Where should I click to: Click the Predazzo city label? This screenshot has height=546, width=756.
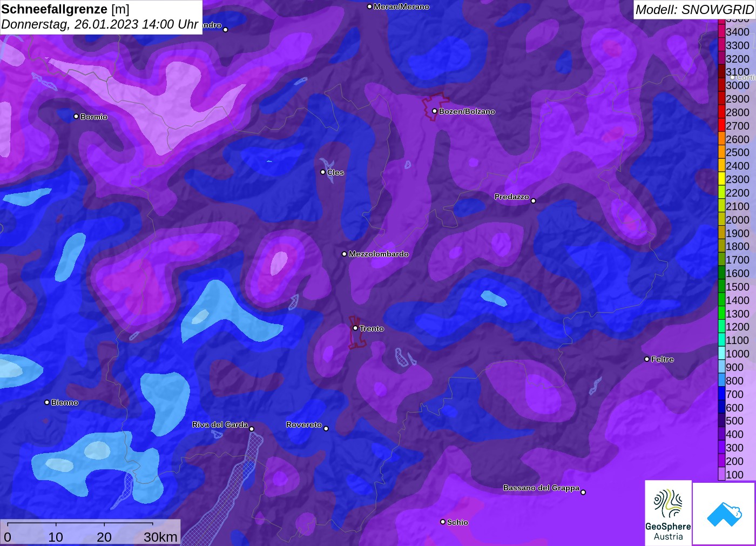pyautogui.click(x=511, y=197)
